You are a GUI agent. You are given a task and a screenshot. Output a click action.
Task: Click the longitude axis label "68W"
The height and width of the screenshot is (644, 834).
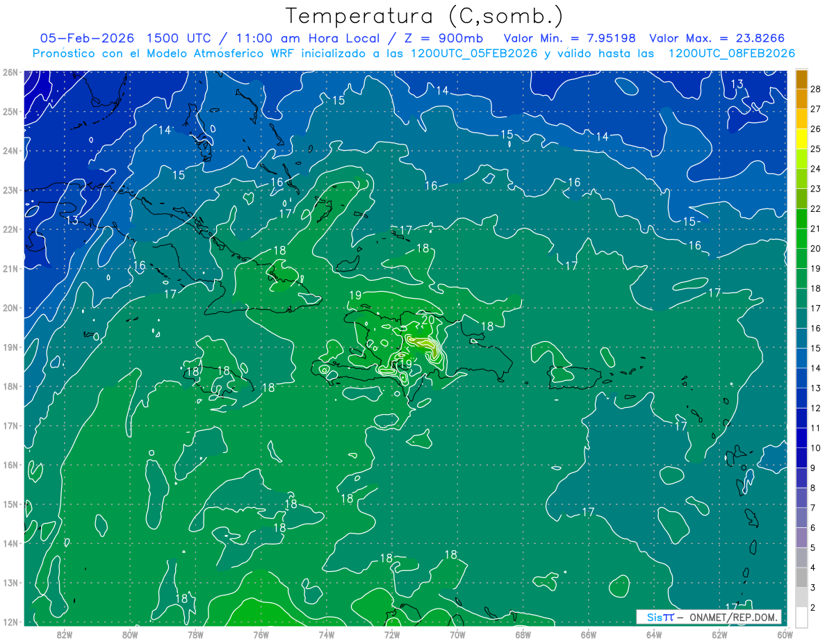[x=523, y=634]
